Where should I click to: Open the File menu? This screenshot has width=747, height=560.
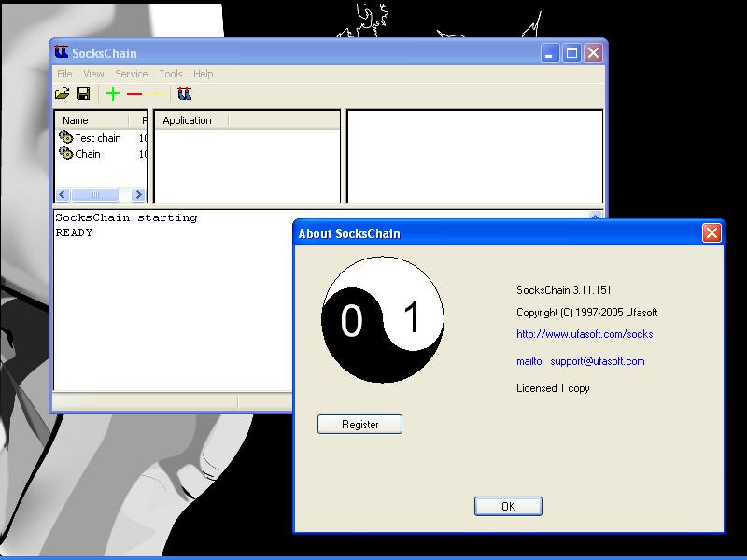coord(64,74)
